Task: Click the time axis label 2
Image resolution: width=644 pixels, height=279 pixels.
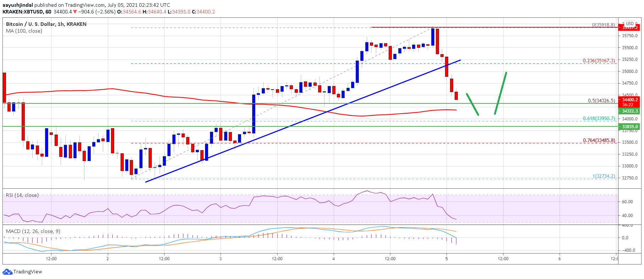Action: pyautogui.click(x=107, y=258)
